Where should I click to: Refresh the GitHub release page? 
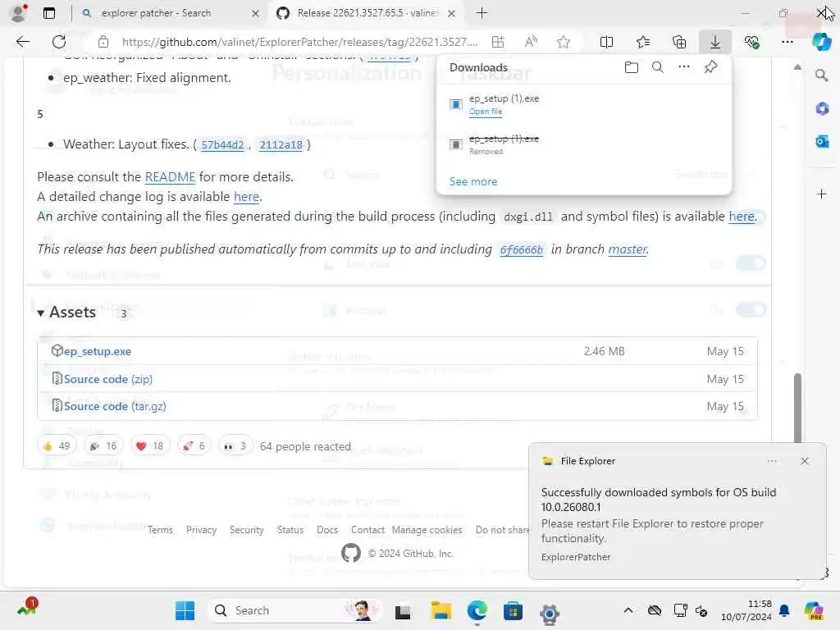pyautogui.click(x=59, y=42)
